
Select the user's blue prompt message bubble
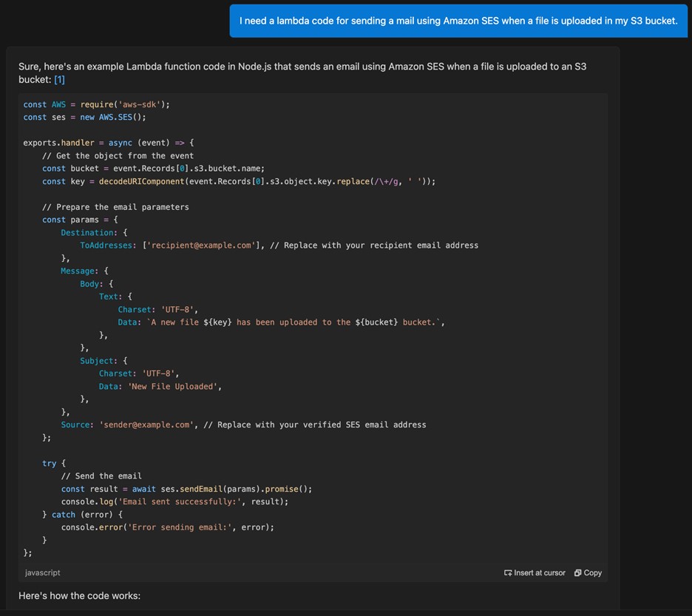point(458,21)
